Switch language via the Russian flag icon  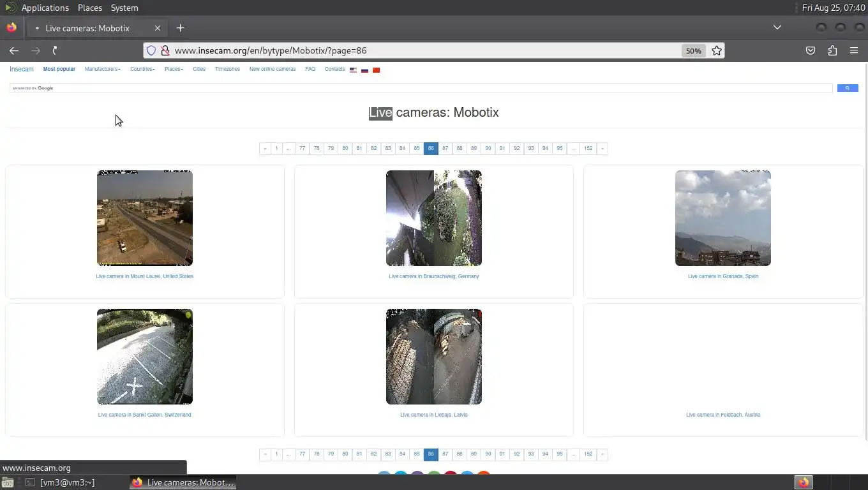point(364,70)
